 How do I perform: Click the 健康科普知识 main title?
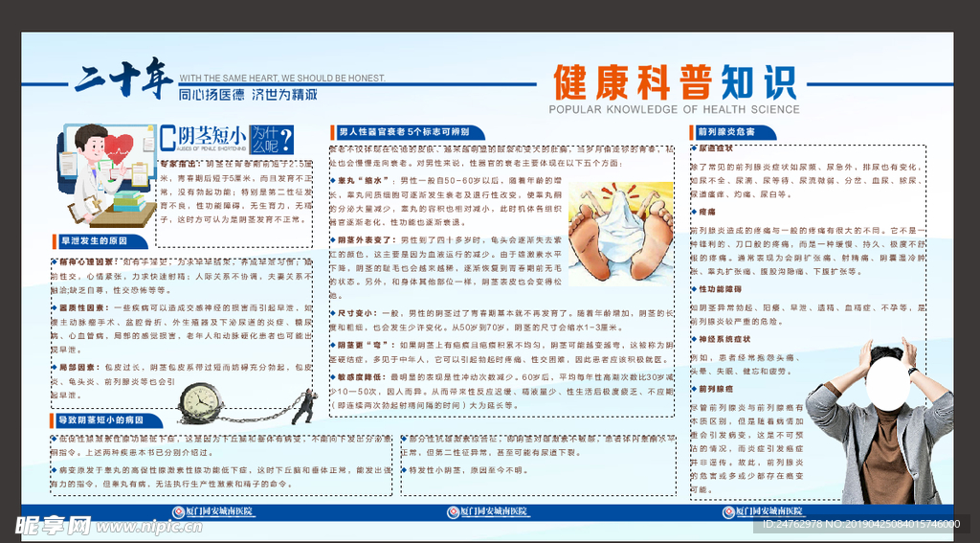pyautogui.click(x=675, y=82)
